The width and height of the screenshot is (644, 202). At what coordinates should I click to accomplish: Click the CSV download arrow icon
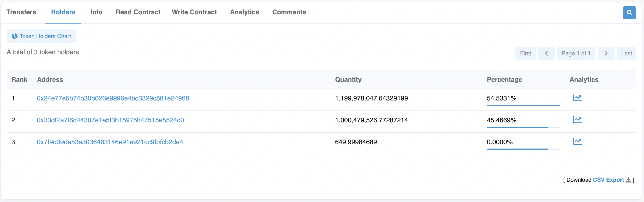tap(628, 180)
